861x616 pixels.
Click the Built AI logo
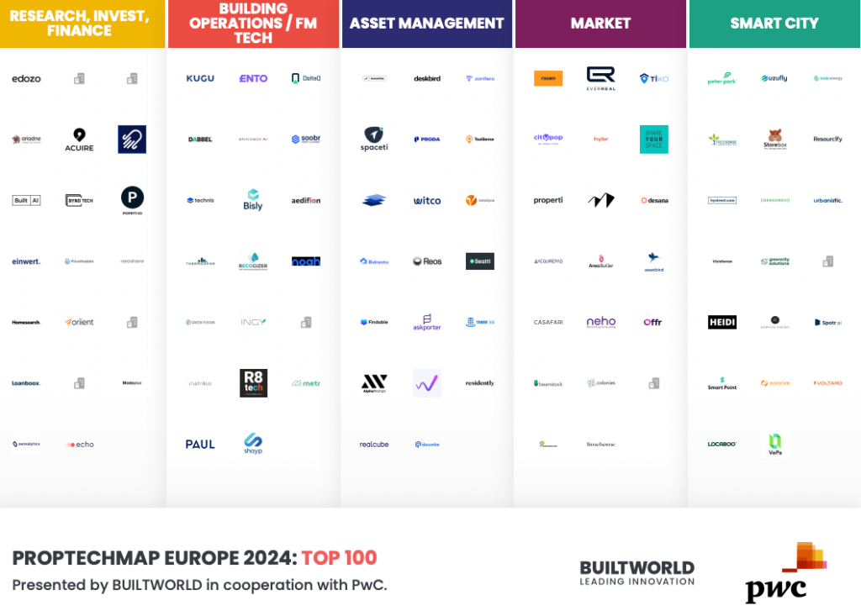[x=26, y=200]
